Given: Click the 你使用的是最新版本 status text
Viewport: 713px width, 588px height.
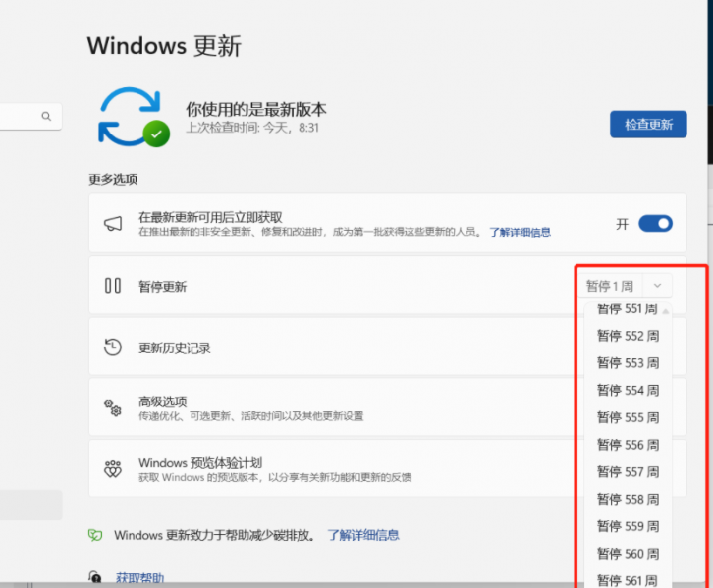Looking at the screenshot, I should coord(256,110).
